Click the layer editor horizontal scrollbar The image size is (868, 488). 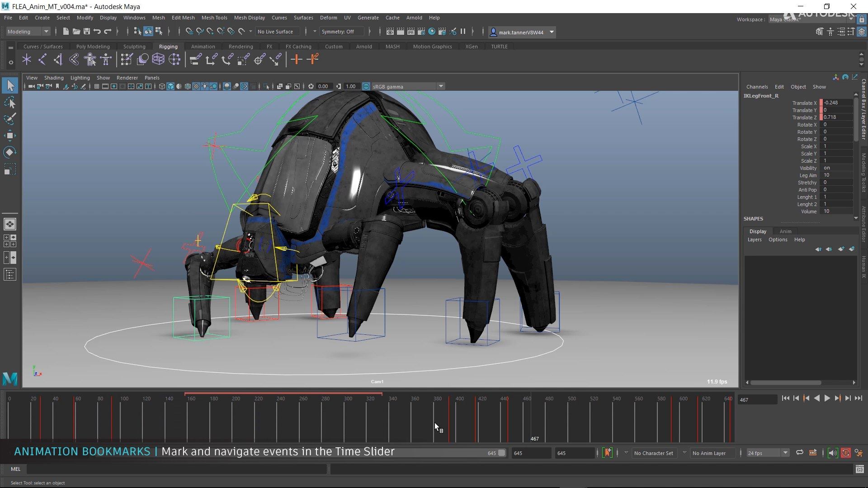point(786,383)
